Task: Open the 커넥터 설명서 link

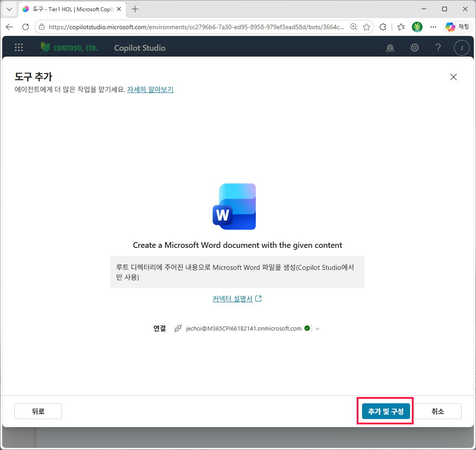Action: click(x=232, y=299)
